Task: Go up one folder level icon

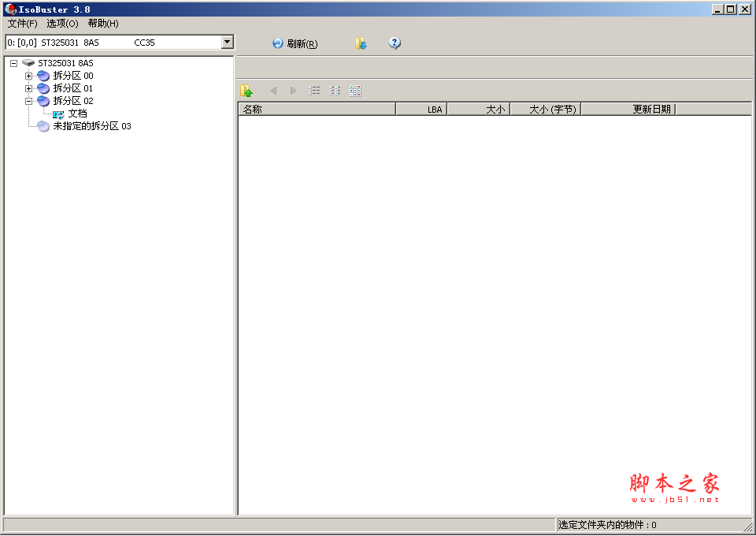Action: point(246,90)
